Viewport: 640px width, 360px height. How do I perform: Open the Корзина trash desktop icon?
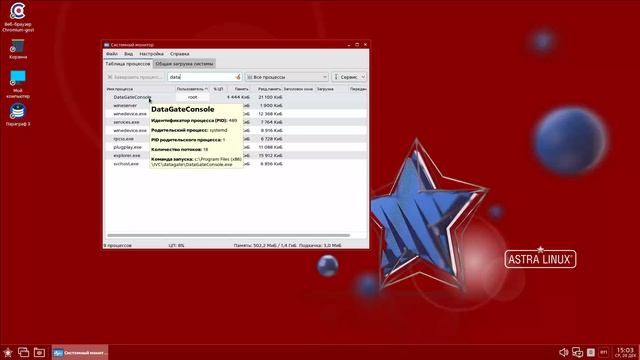coord(18,49)
